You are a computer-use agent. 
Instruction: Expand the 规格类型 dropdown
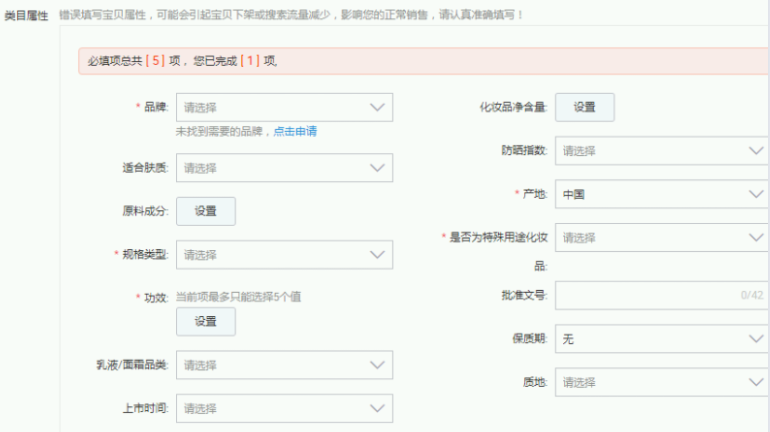[284, 255]
